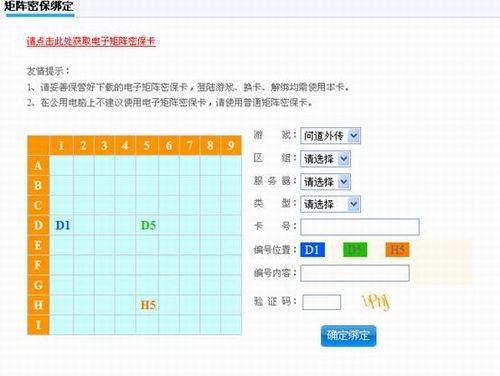Select the orange H5 position badge

pos(397,250)
